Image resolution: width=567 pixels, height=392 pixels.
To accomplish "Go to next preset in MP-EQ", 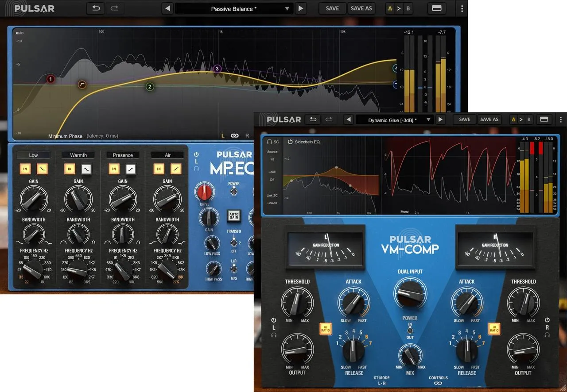I will click(301, 8).
